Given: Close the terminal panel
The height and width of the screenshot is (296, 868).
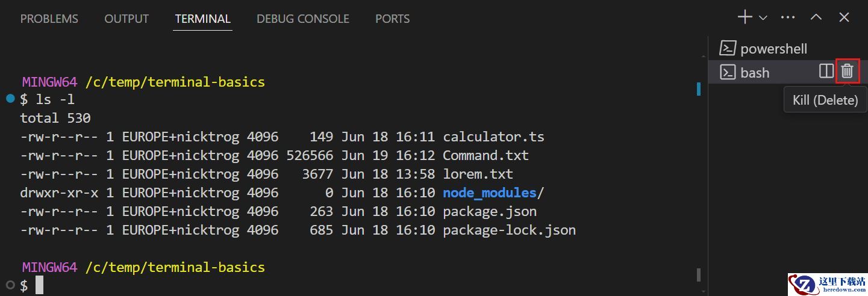Looking at the screenshot, I should [x=844, y=17].
